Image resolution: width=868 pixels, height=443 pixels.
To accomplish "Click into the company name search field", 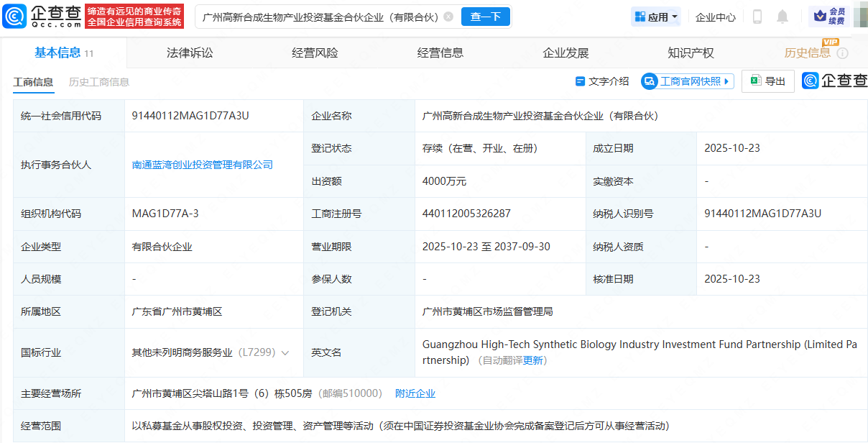I will 320,17.
